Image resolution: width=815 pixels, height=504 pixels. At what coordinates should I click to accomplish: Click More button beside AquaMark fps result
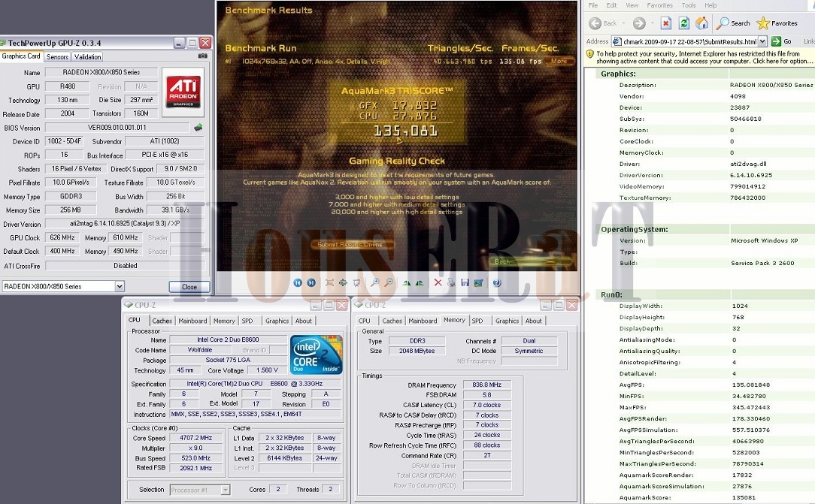pos(559,62)
